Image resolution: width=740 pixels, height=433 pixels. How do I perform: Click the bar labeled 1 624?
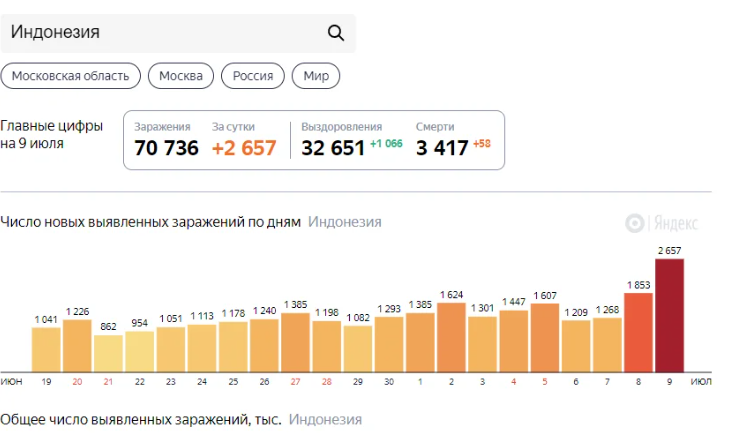point(451,338)
